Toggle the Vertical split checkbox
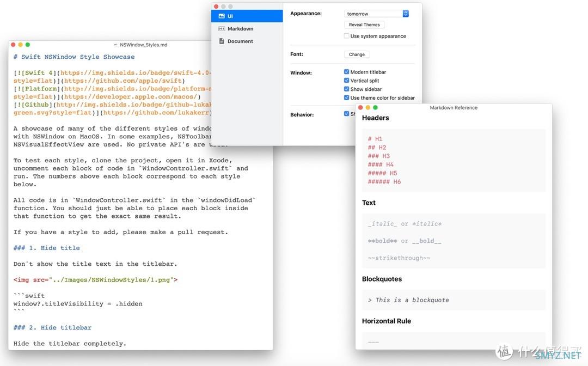Screen dimensions: 588x366 346,80
